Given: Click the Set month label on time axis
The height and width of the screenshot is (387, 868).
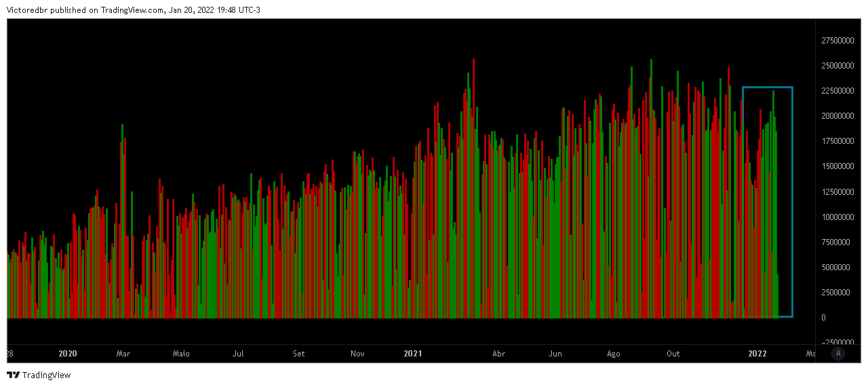Looking at the screenshot, I should point(299,354).
